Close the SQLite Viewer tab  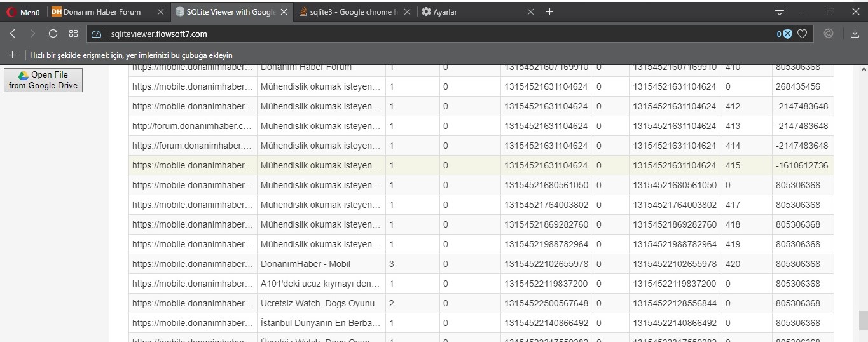pos(284,12)
